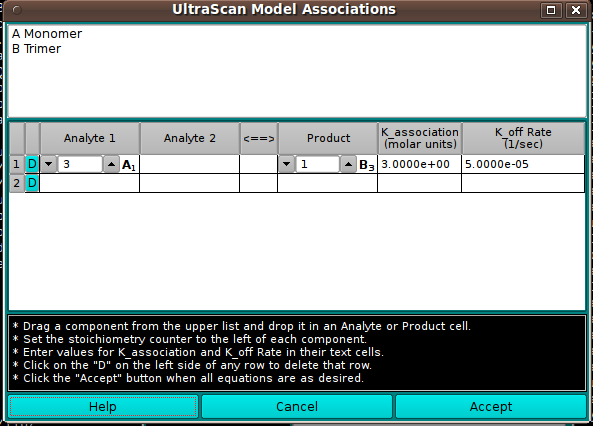
Task: Increase Product stoichiometry counter
Action: [x=348, y=164]
